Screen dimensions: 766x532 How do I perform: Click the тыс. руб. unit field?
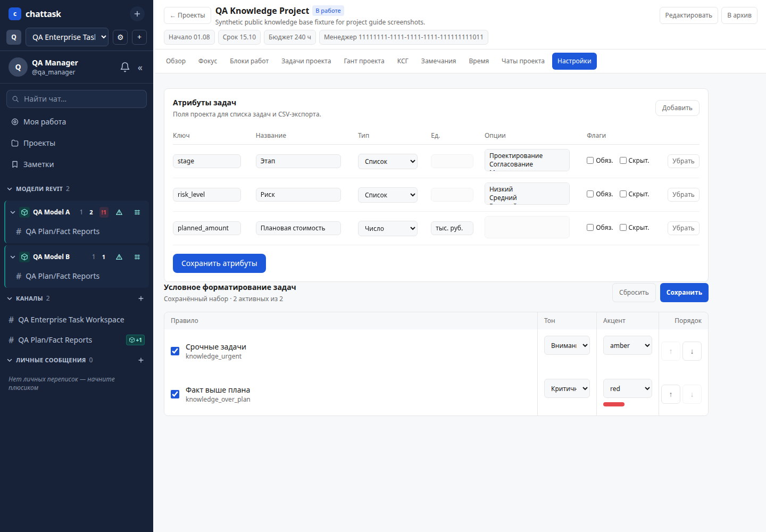coord(452,228)
